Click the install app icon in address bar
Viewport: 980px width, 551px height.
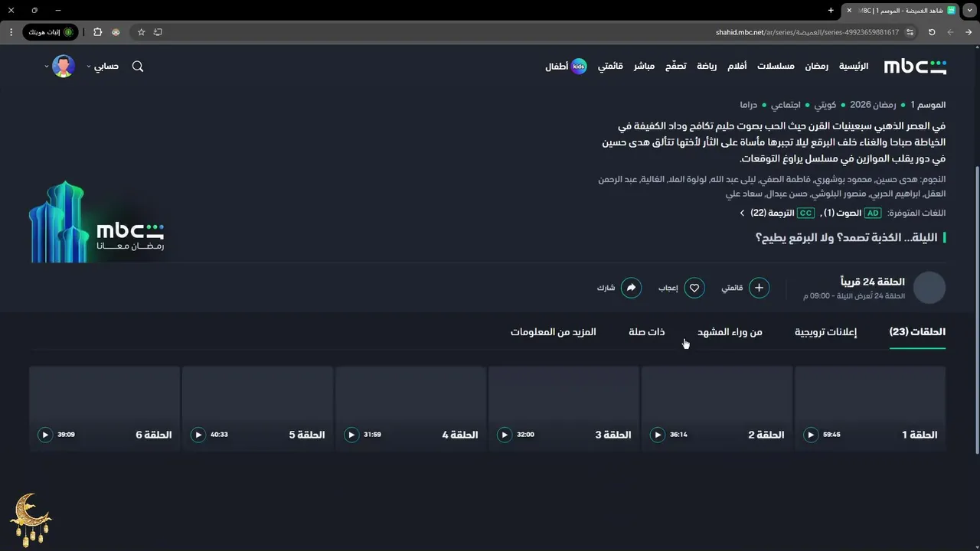tap(158, 32)
